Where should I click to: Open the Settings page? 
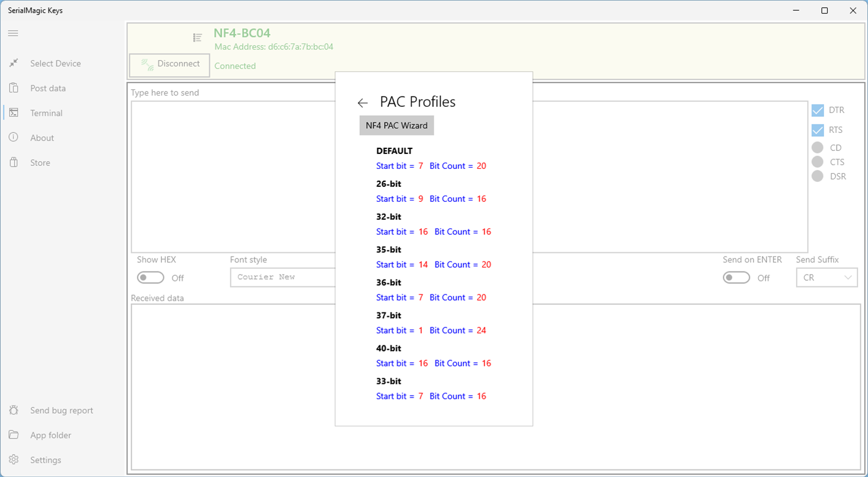click(63, 460)
